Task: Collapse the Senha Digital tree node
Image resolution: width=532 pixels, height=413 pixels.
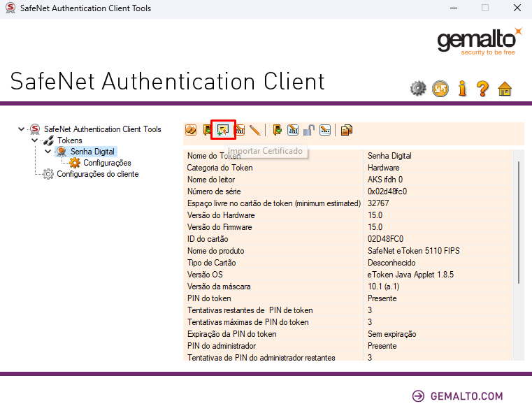Action: pos(48,152)
